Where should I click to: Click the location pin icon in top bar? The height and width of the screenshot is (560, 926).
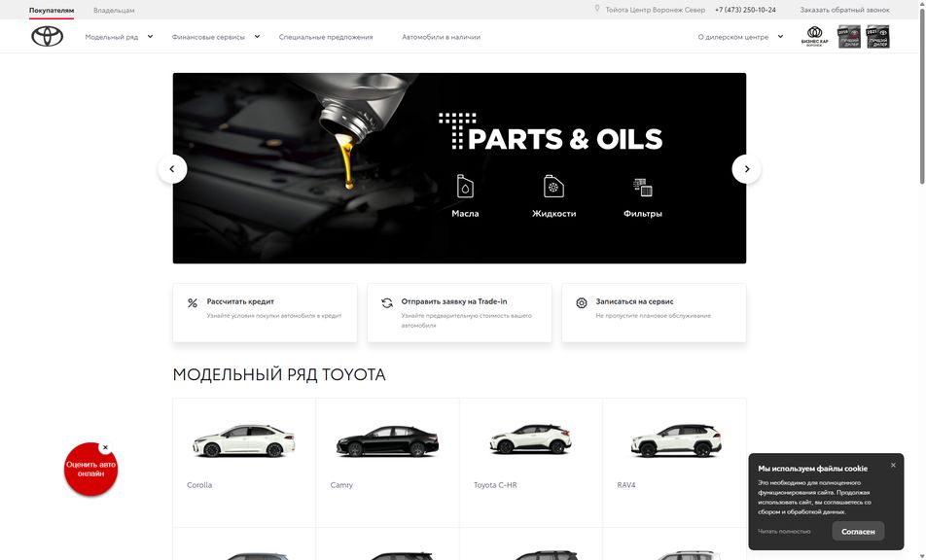tap(597, 9)
